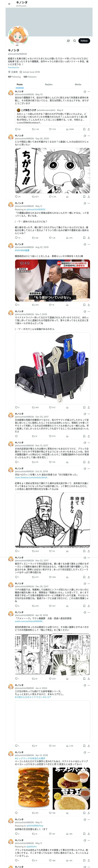Switch to the Replies tab

click(x=49, y=85)
